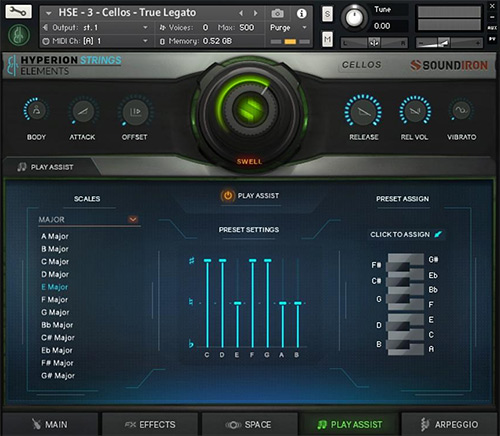
Task: Select the F# Major scale
Action: coord(57,363)
